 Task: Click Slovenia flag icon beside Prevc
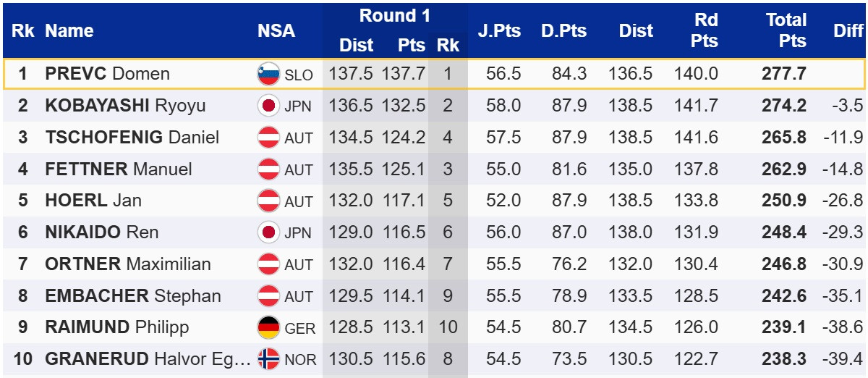(x=268, y=74)
